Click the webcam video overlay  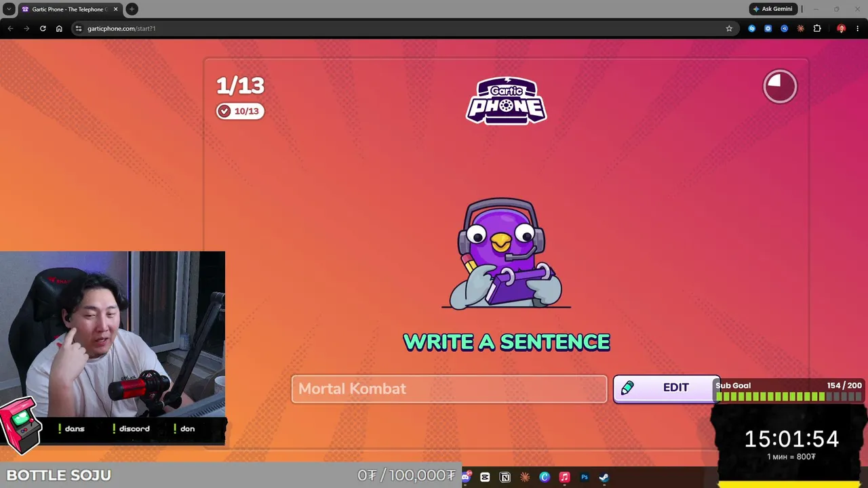pyautogui.click(x=113, y=334)
